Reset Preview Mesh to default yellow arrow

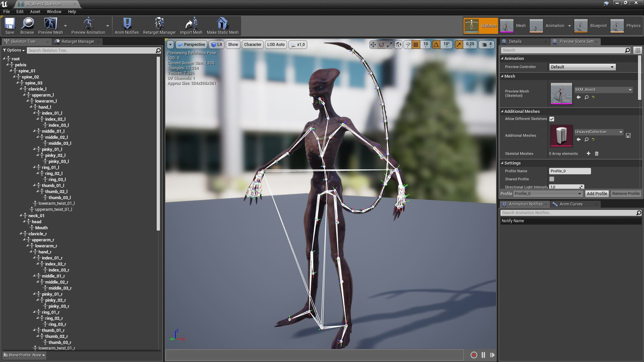(593, 97)
